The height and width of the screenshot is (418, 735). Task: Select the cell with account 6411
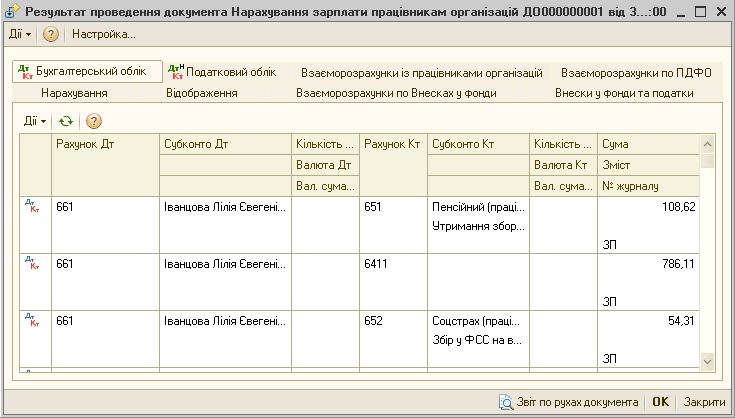tap(393, 282)
